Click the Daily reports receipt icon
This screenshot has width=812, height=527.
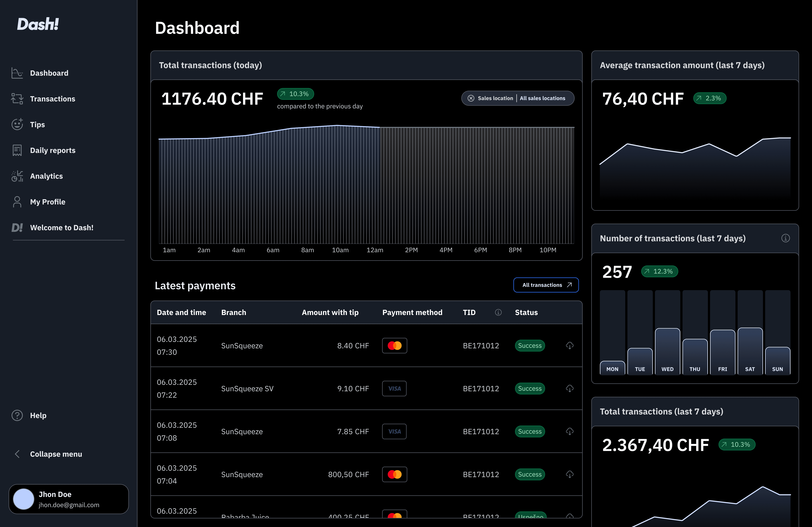[x=17, y=150]
